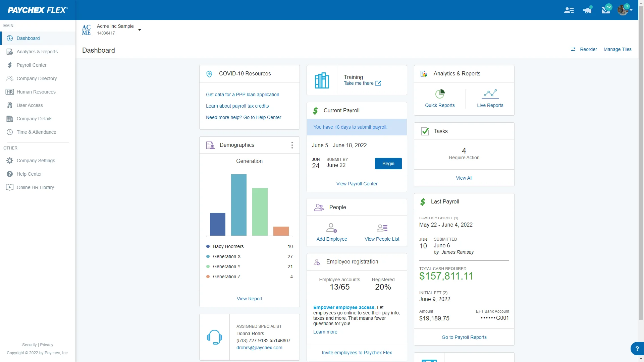Image resolution: width=644 pixels, height=362 pixels.
Task: Click Manage Tiles
Action: (618, 49)
